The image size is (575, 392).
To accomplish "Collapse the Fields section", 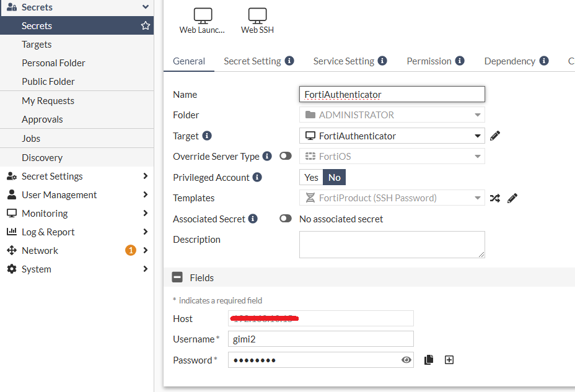I will [x=177, y=278].
